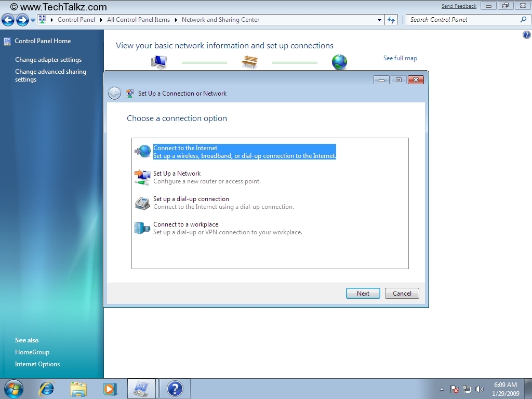Open Internet Explorer from the taskbar

(47, 388)
